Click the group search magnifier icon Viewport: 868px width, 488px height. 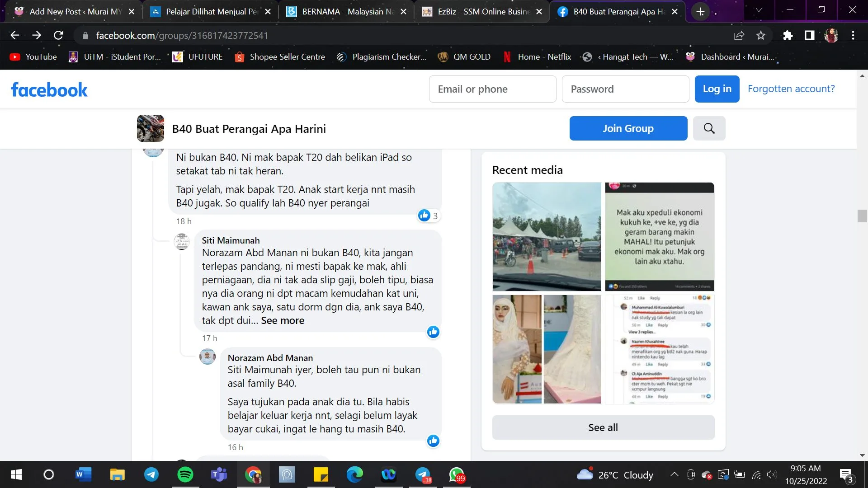pos(709,128)
